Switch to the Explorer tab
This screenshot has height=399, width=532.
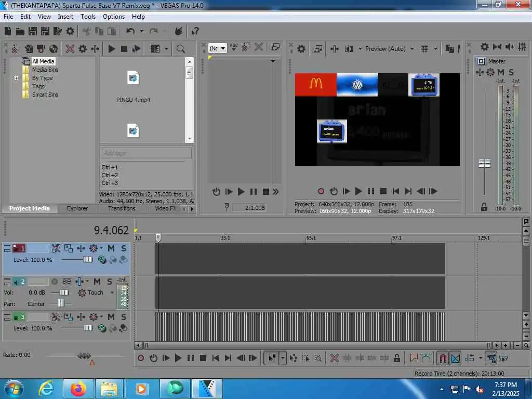coord(77,208)
